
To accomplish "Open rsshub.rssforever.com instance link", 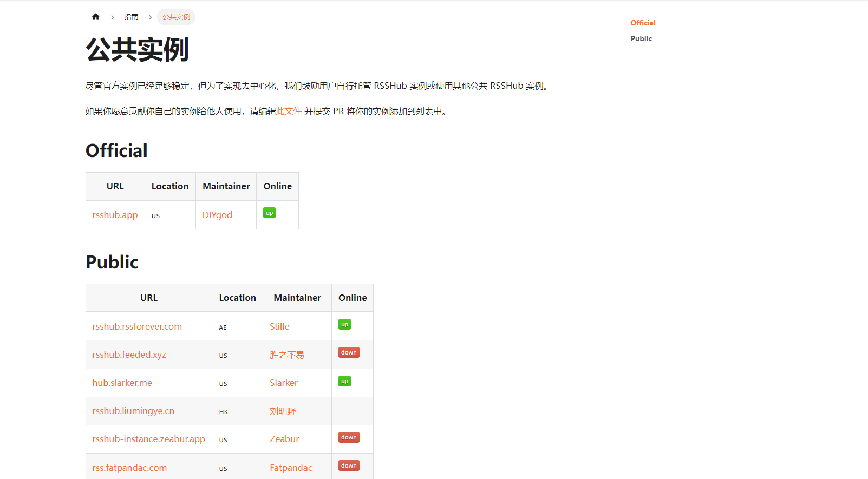I will pos(137,326).
